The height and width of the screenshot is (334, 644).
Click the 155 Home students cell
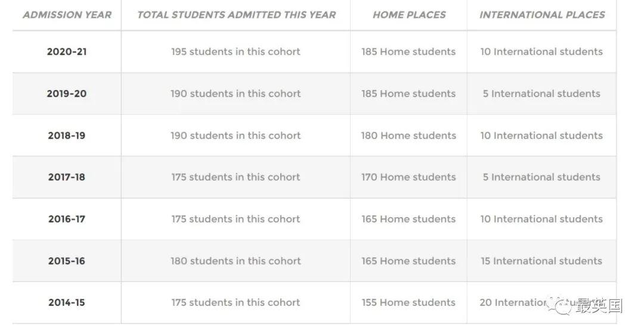pos(408,302)
